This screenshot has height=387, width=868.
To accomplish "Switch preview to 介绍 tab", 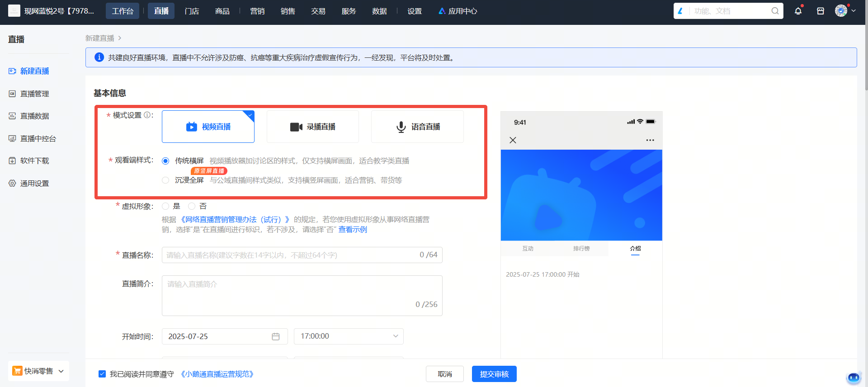I will tap(635, 249).
